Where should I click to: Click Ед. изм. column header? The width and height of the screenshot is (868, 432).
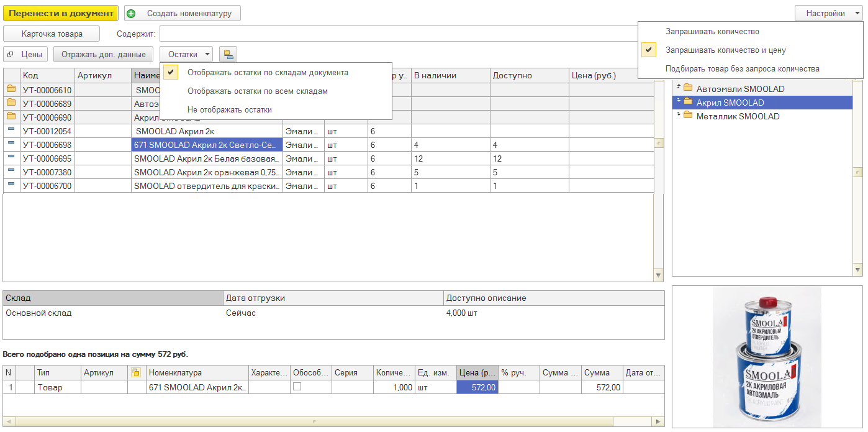pos(435,373)
